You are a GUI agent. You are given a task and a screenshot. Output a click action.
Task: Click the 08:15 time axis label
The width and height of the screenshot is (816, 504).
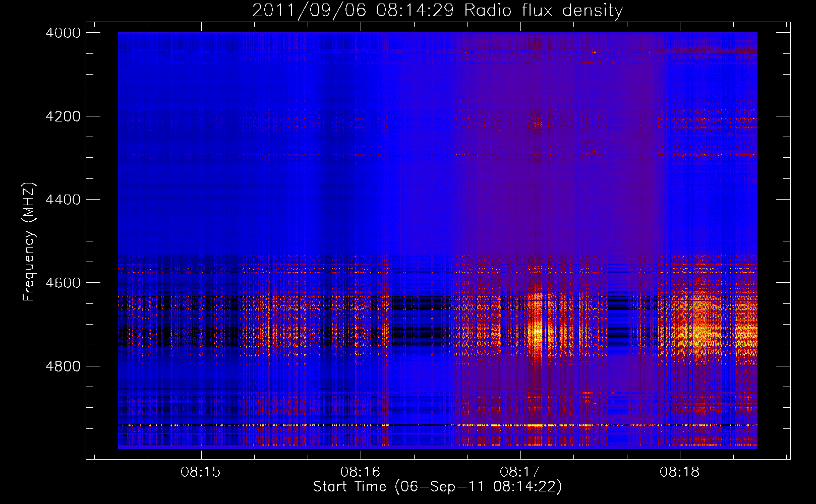201,472
